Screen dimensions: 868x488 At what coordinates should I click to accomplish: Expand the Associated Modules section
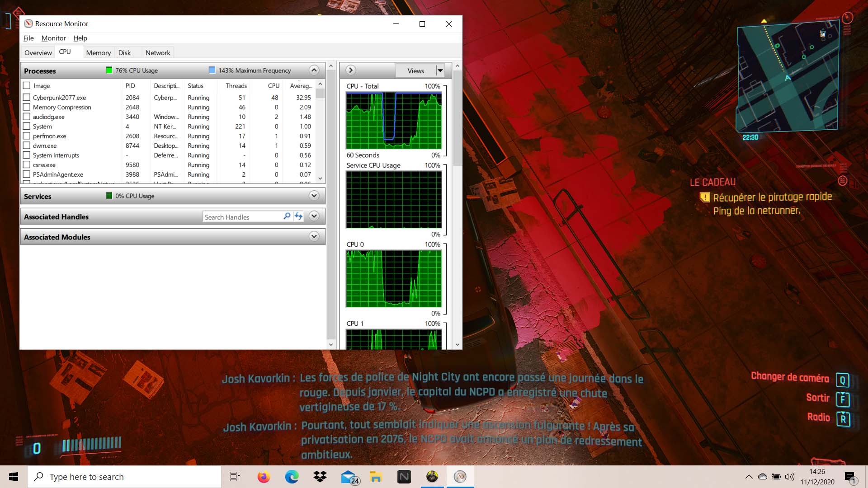pyautogui.click(x=314, y=236)
